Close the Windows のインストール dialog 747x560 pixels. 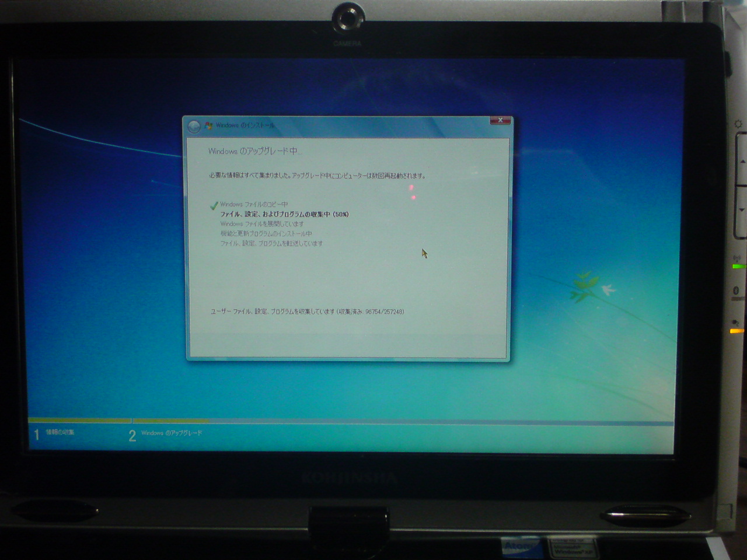pos(500,121)
